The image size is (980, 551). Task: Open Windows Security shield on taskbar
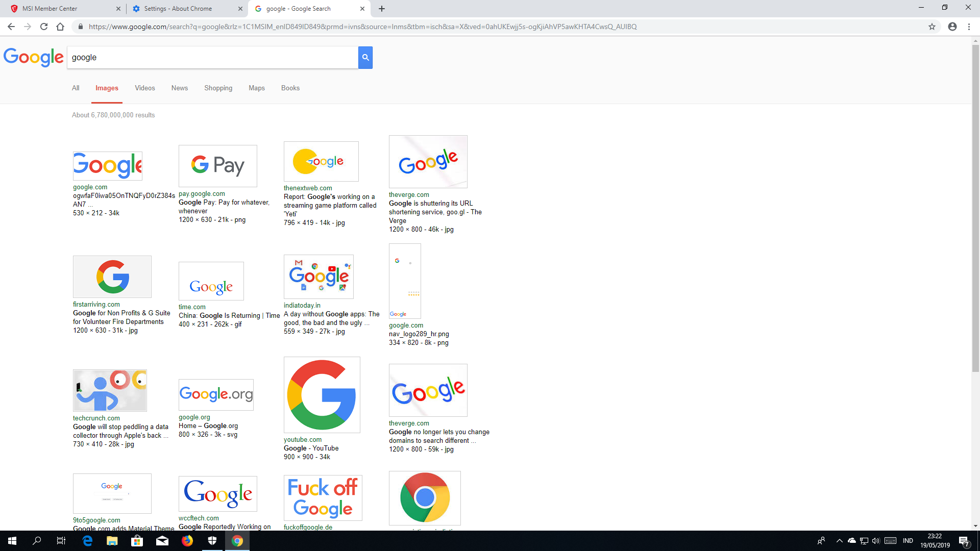[x=212, y=541]
